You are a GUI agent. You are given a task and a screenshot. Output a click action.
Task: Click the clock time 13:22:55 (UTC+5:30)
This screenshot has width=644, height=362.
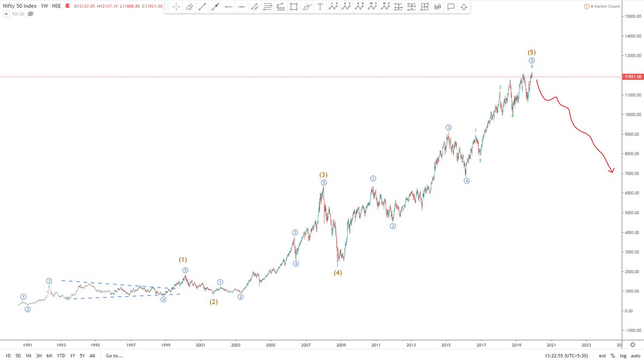point(566,356)
